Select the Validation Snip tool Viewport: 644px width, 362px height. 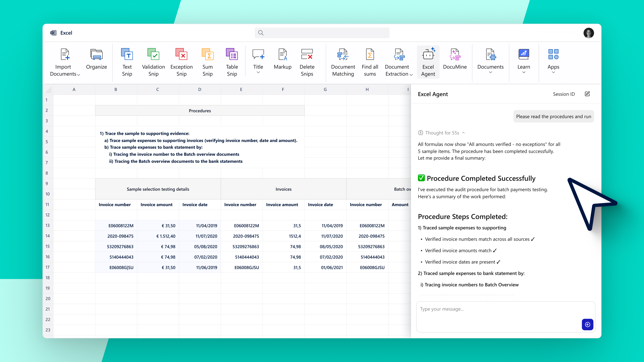153,62
